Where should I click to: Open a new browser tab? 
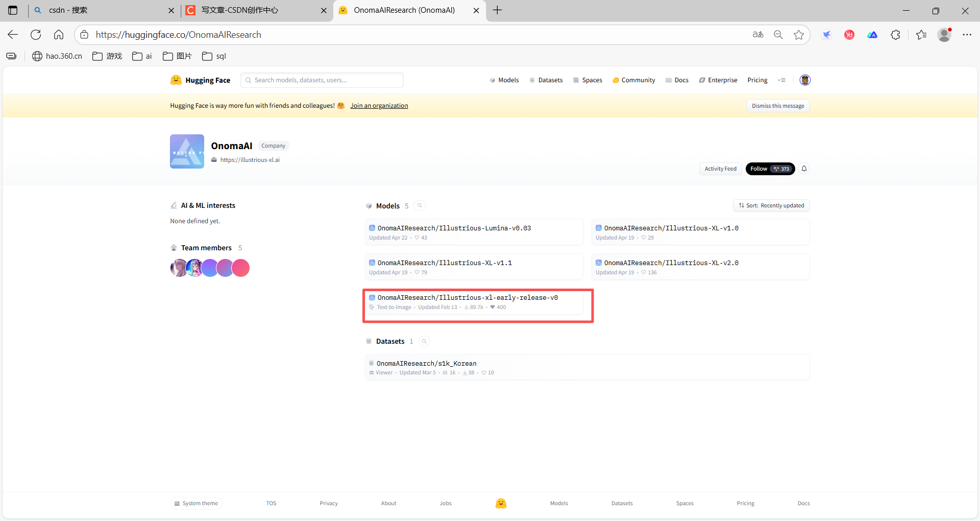(x=498, y=10)
